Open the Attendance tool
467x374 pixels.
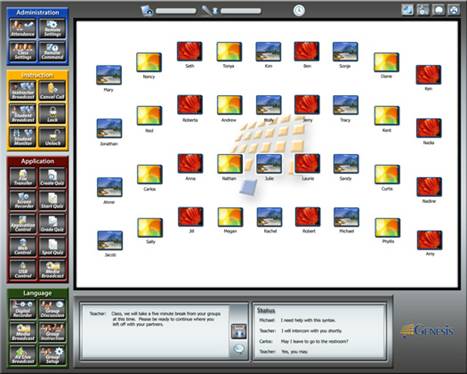click(23, 28)
